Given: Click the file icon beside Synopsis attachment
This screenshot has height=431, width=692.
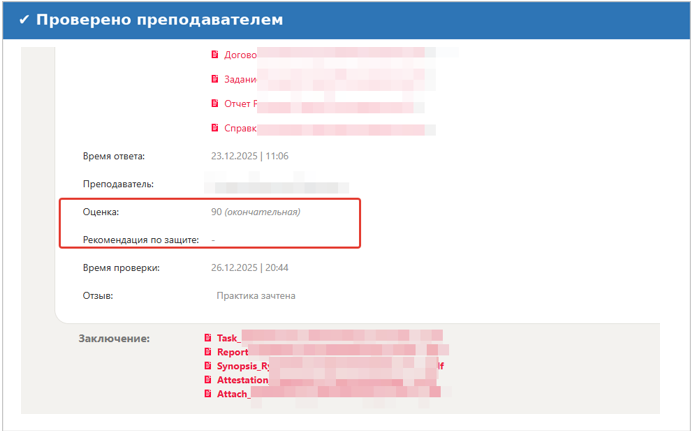Looking at the screenshot, I should click(208, 366).
